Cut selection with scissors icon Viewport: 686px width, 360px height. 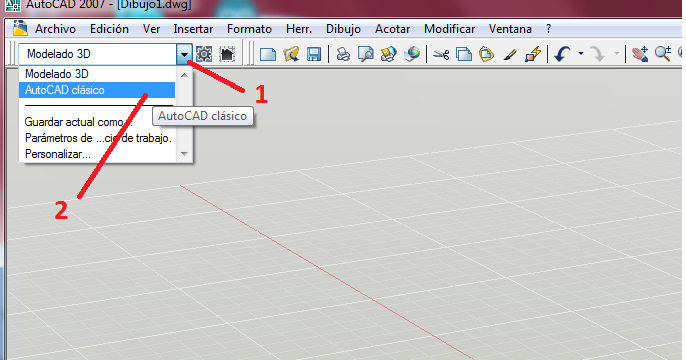[x=441, y=54]
